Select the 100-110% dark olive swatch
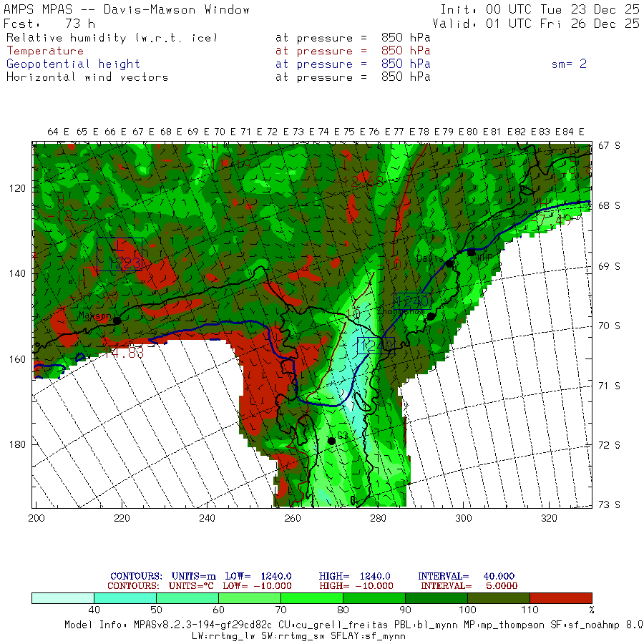 pyautogui.click(x=499, y=597)
